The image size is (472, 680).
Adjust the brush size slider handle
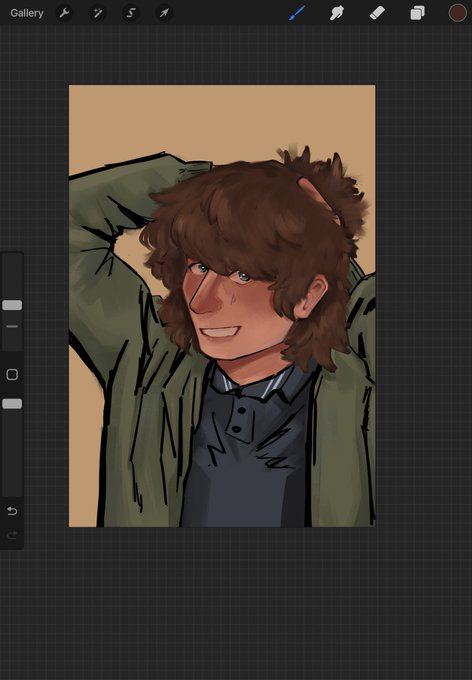pos(12,305)
